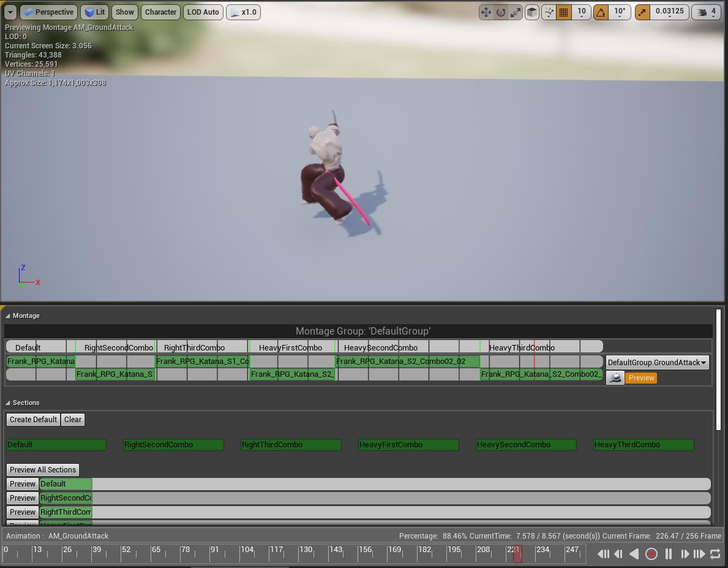This screenshot has width=728, height=568.
Task: Click the Default section in first preview row
Action: tap(66, 484)
